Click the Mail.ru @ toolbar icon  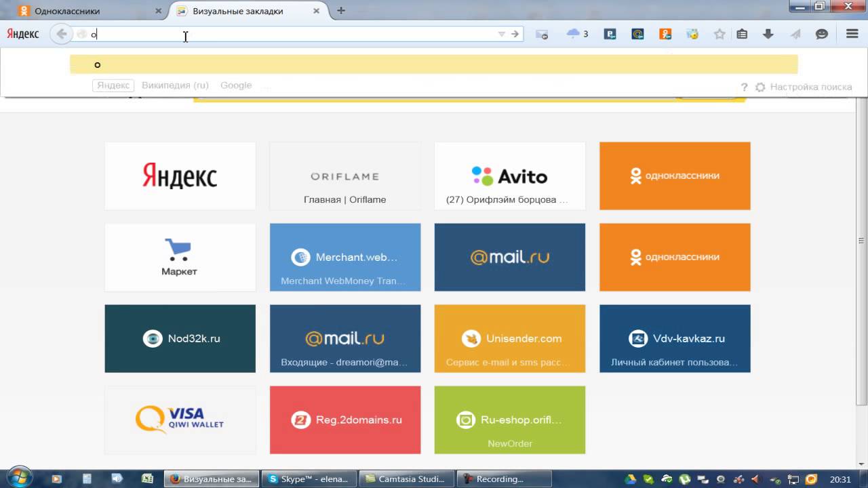tap(637, 34)
